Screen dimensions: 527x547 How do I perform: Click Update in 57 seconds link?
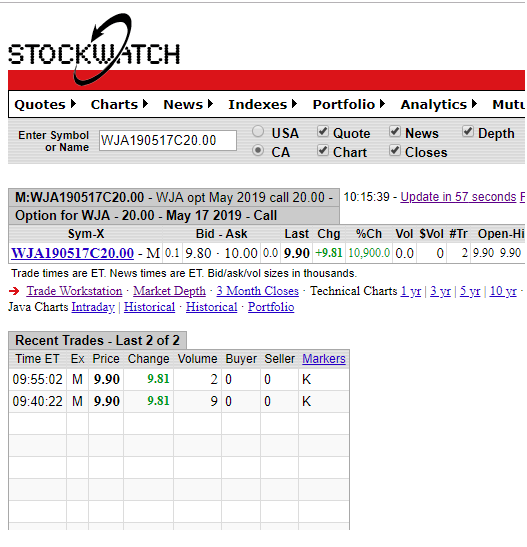point(458,197)
